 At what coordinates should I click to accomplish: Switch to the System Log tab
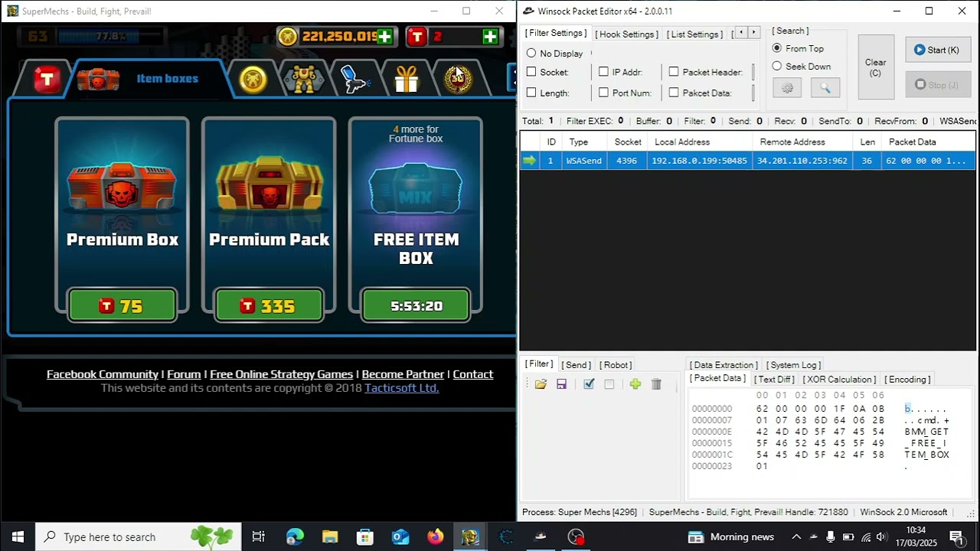coord(793,365)
